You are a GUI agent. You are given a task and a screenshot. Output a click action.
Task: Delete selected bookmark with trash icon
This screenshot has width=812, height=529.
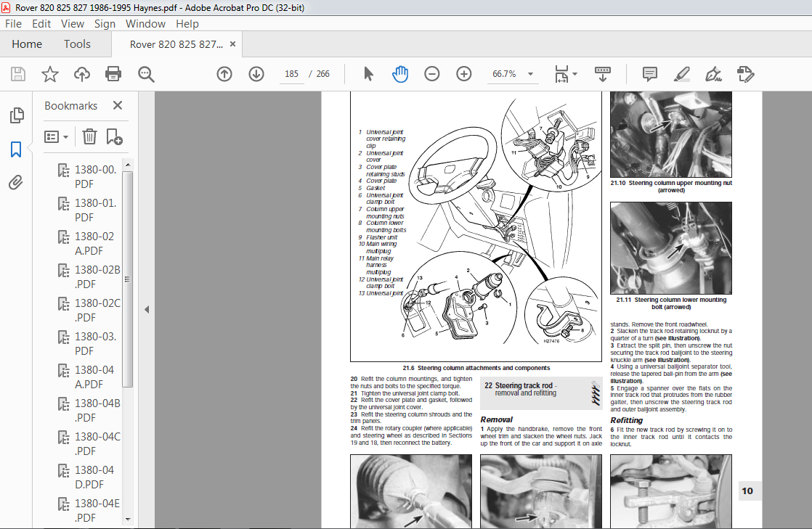pos(89,136)
